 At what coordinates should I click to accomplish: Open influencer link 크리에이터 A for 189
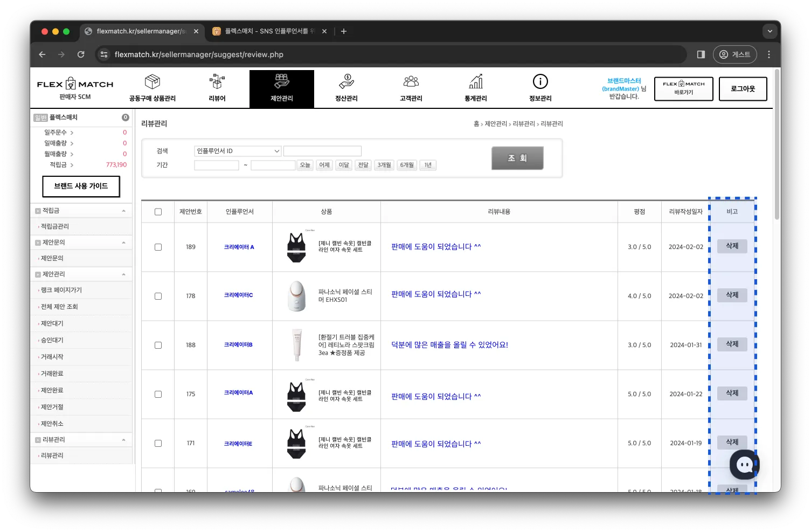coord(239,247)
